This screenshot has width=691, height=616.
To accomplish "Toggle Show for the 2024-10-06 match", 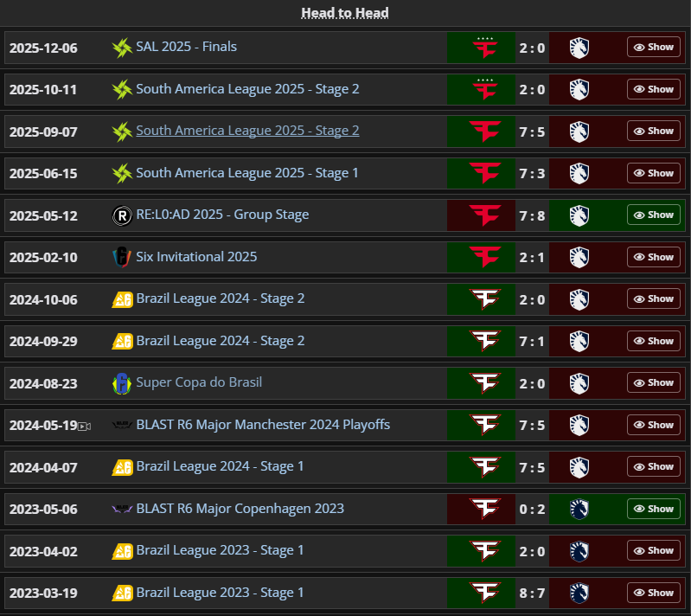I will (654, 299).
